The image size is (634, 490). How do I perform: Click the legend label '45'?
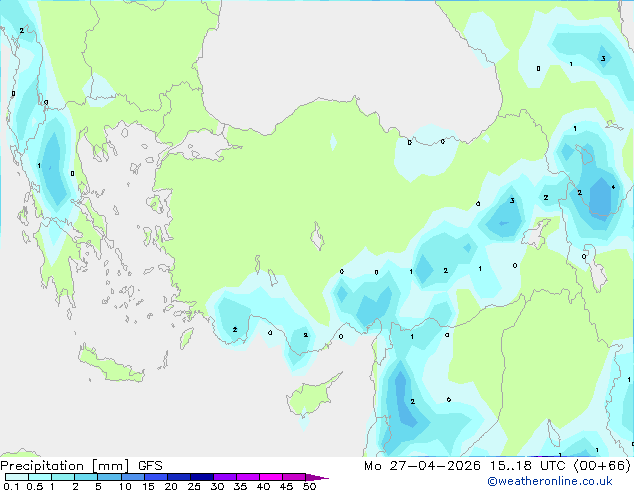[286, 486]
